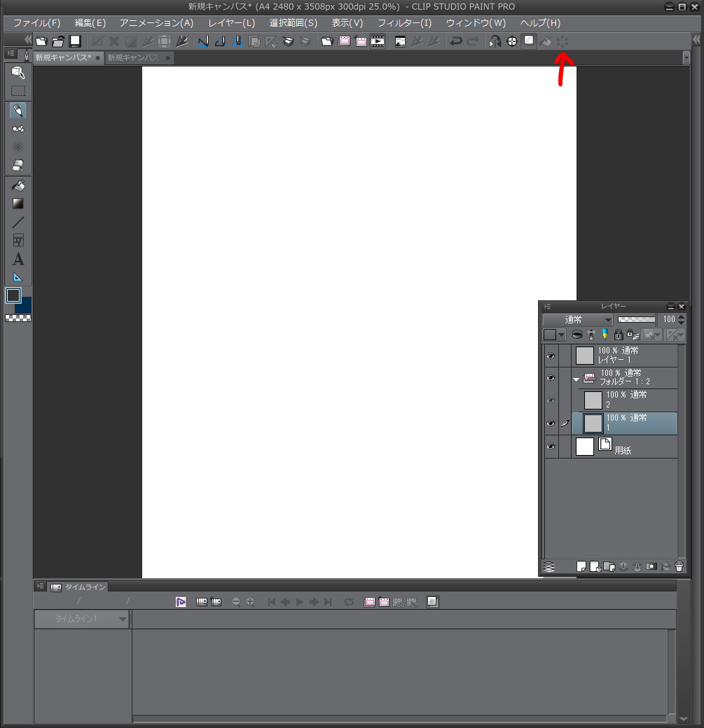Select the rectangular Selection marquee tool
This screenshot has width=704, height=728.
coord(18,91)
